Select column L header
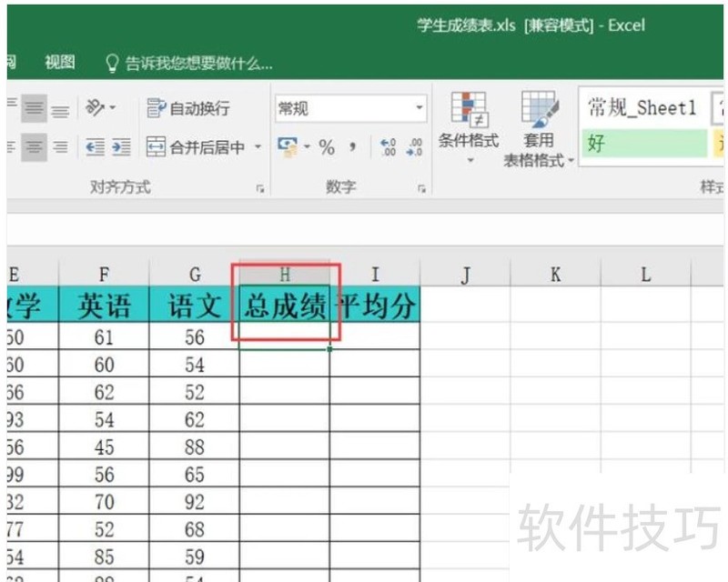728x582 pixels. (x=646, y=275)
